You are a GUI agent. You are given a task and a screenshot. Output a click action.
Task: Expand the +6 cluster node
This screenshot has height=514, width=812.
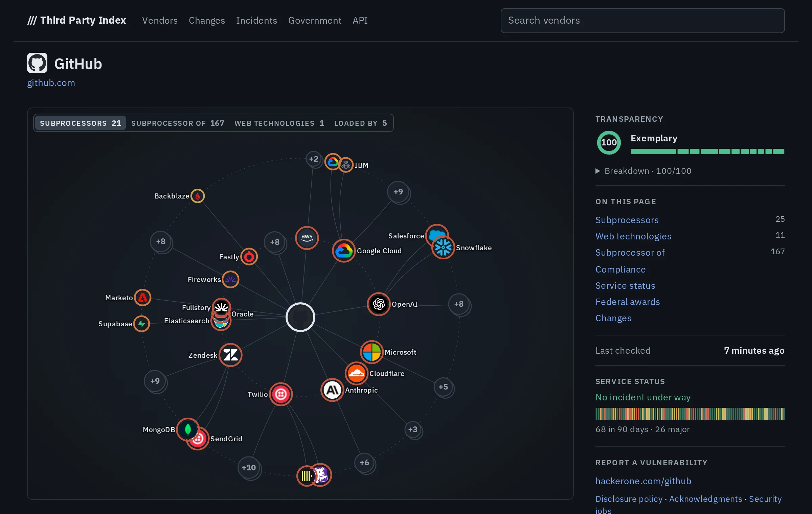[x=364, y=463]
